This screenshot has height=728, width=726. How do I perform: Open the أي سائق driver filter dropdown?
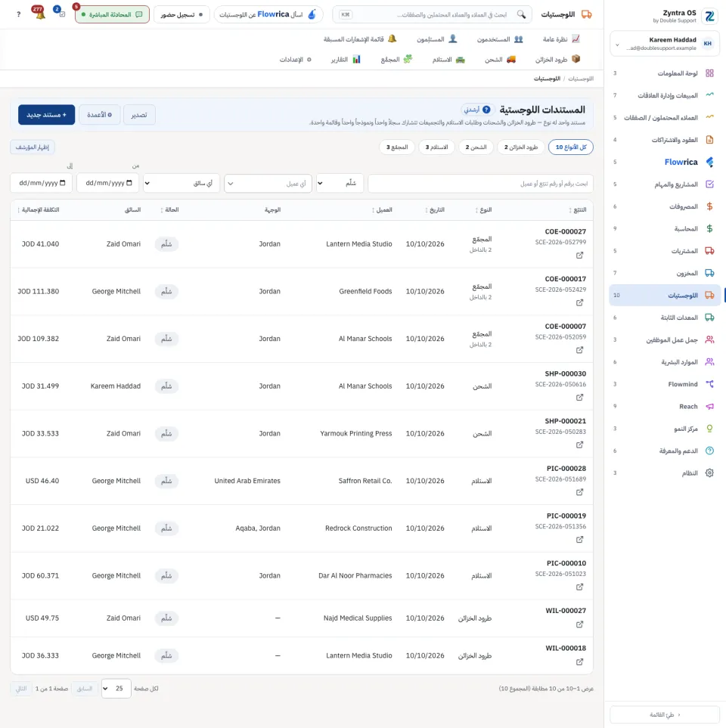(x=181, y=183)
